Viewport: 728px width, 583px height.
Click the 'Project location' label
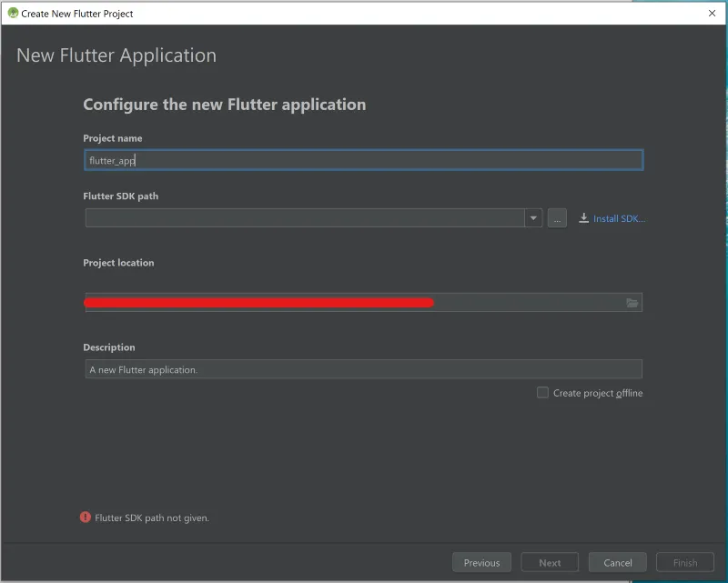pyautogui.click(x=118, y=263)
